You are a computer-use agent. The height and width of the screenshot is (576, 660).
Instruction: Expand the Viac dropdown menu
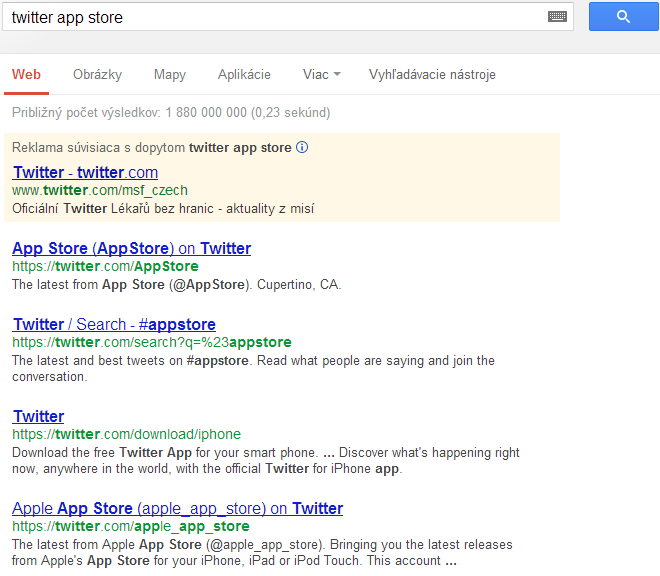pos(321,75)
